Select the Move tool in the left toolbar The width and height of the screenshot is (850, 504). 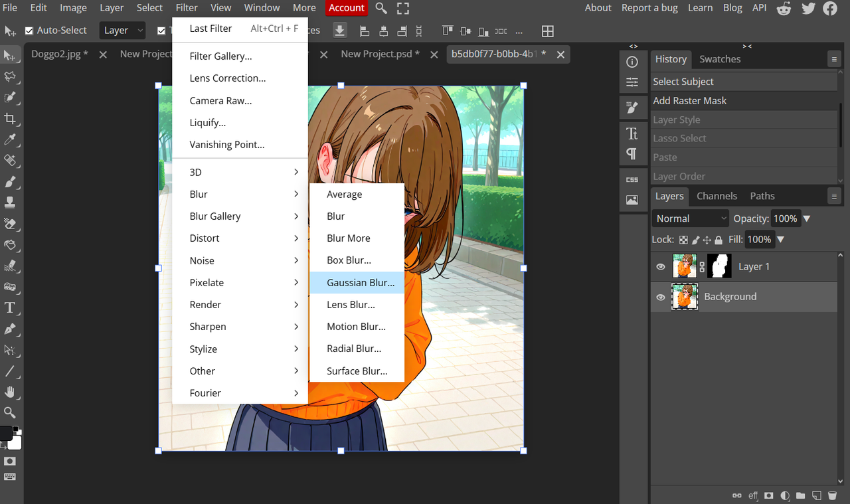(10, 56)
